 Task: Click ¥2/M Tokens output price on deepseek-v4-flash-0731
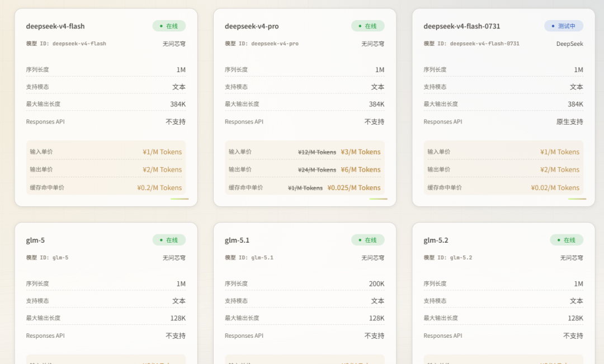click(560, 169)
